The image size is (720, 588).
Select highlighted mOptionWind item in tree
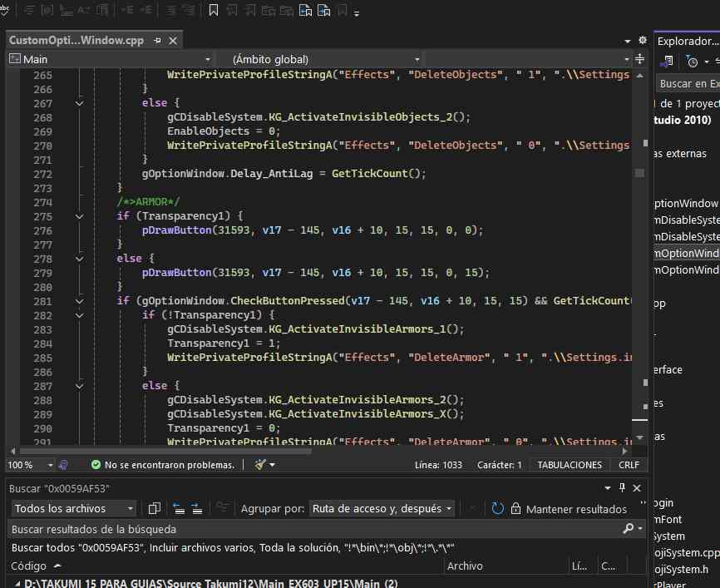coord(687,253)
